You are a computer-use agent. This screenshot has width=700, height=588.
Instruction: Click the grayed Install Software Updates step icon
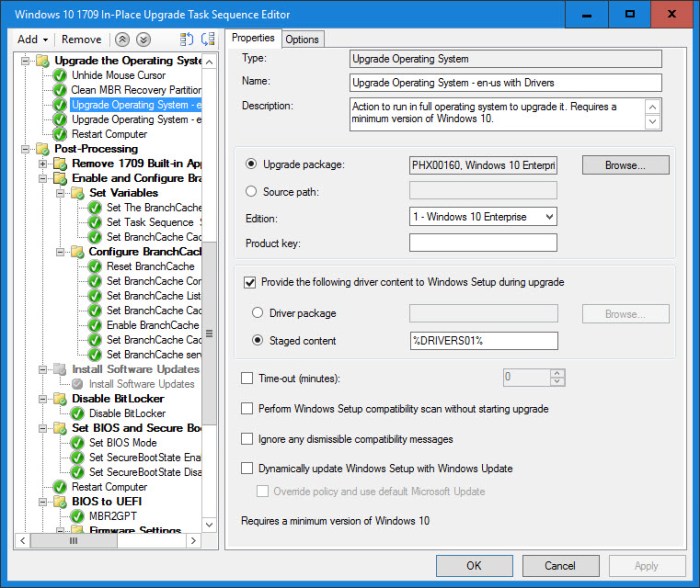(x=78, y=384)
